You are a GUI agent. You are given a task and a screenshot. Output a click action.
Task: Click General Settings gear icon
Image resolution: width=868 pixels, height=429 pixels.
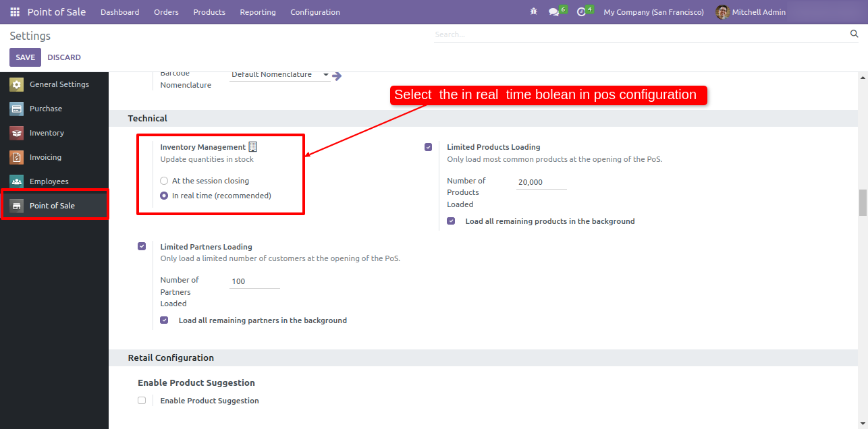click(x=16, y=84)
